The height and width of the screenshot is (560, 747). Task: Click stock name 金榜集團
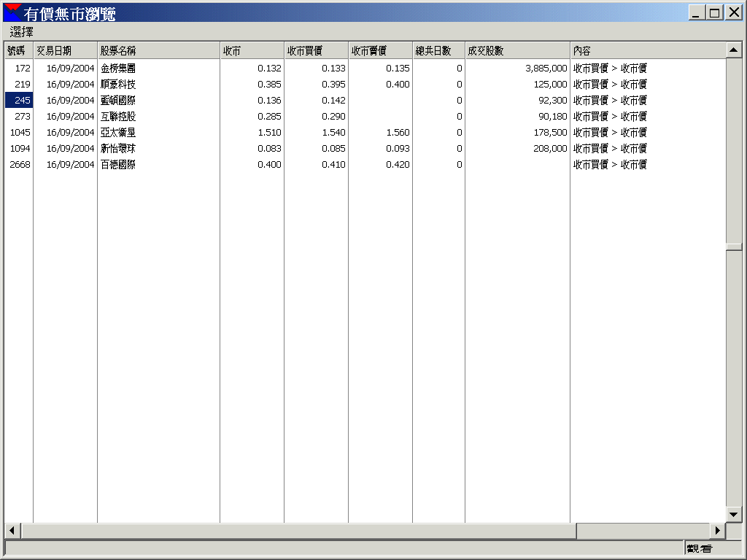click(118, 68)
